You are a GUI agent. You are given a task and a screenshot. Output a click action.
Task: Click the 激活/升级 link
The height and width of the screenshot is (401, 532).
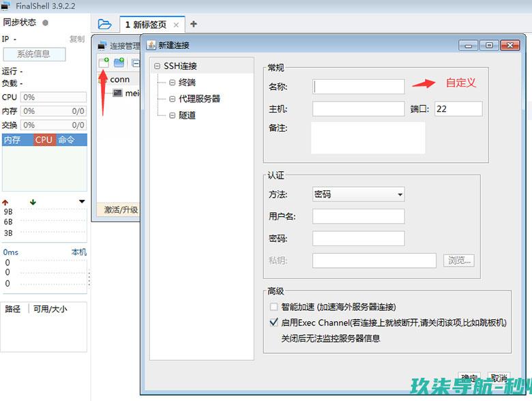click(x=121, y=209)
